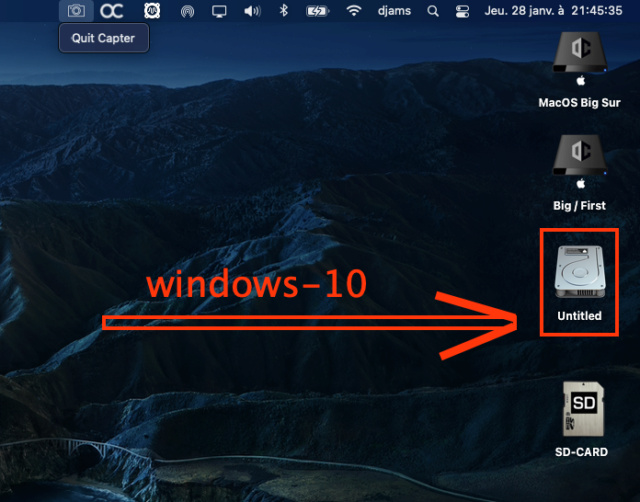Viewport: 640px width, 502px height.
Task: Select the SD-CARD volume icon
Action: 583,409
